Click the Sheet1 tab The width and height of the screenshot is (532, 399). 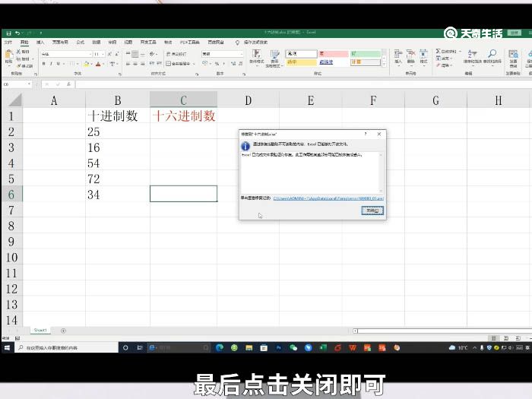point(40,330)
